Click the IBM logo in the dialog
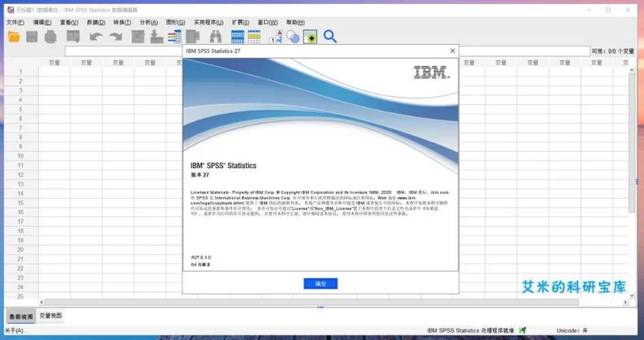 432,72
